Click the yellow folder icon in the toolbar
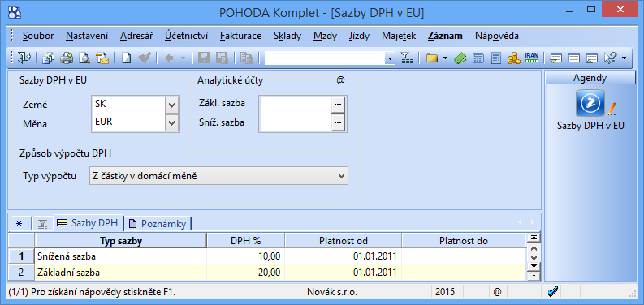 tap(432, 58)
